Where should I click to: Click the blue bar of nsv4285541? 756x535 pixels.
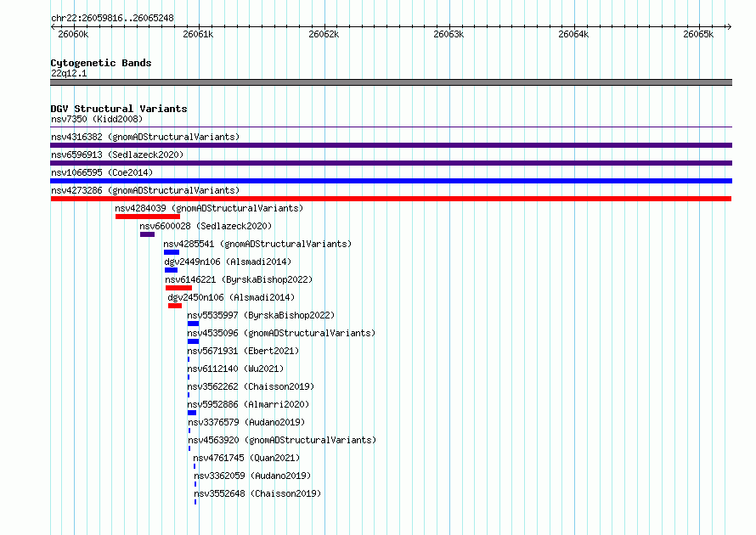172,252
